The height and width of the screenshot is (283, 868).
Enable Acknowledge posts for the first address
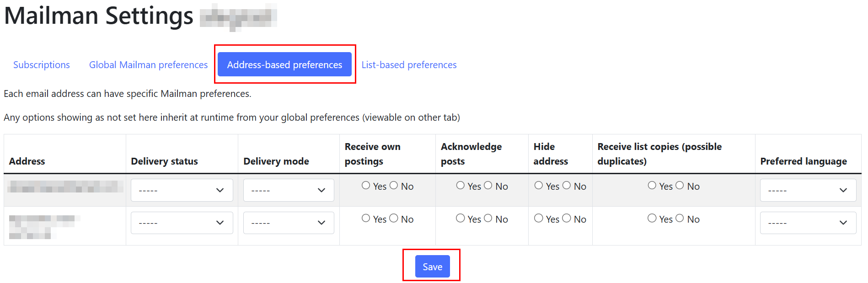coord(461,185)
